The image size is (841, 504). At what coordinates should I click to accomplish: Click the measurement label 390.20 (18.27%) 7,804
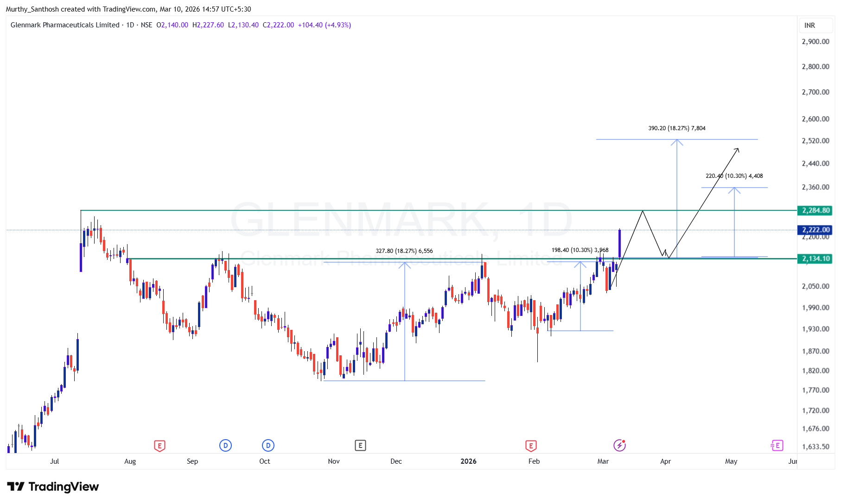(x=677, y=128)
